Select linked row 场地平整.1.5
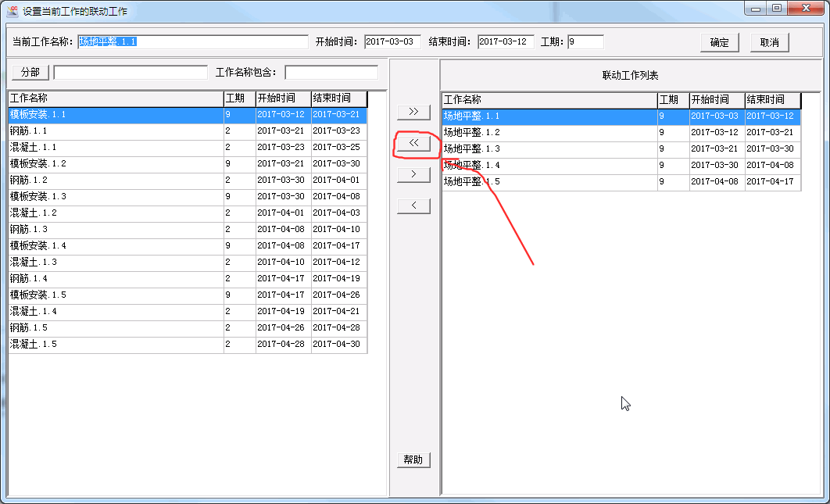This screenshot has width=830, height=504. coord(621,182)
